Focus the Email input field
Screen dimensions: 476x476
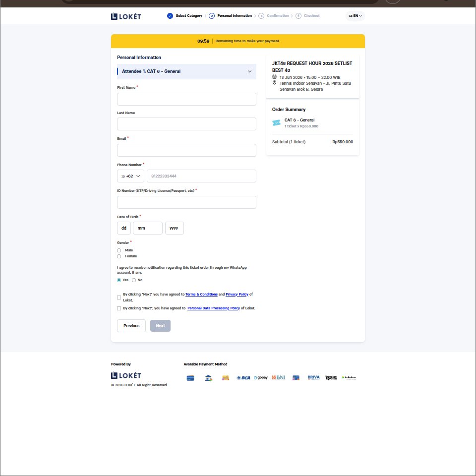(186, 150)
